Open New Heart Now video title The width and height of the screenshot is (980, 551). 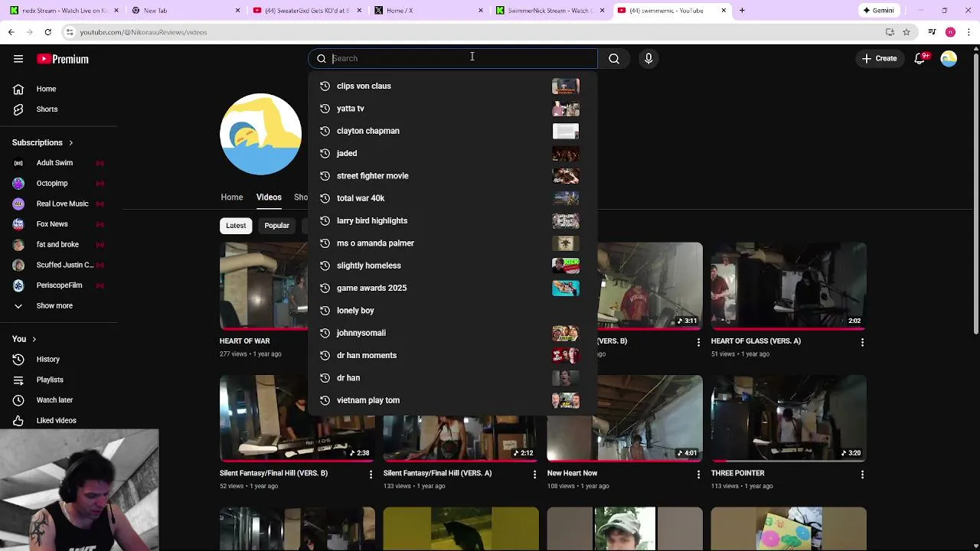pyautogui.click(x=572, y=473)
